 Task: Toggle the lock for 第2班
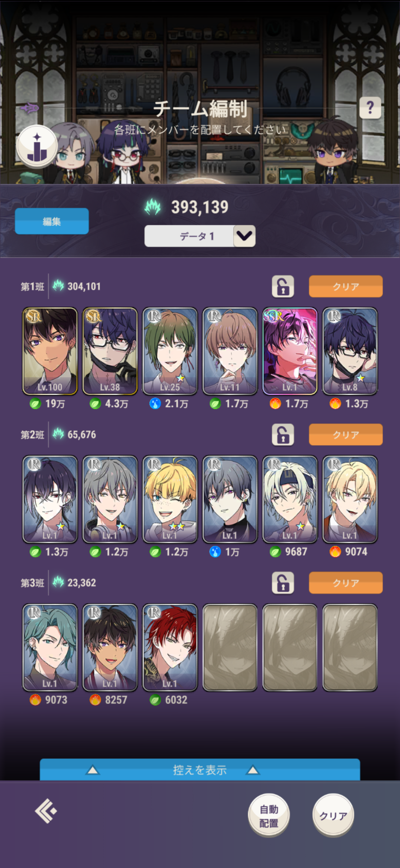(283, 434)
